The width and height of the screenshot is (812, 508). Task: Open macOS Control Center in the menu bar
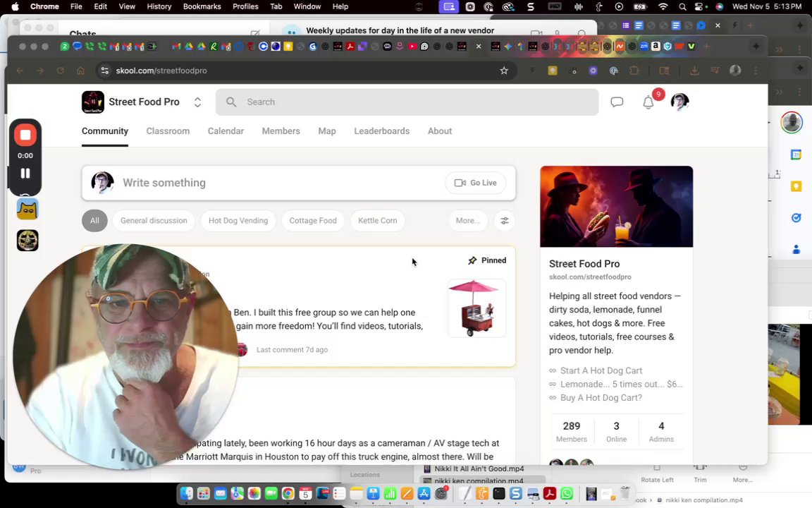699,7
